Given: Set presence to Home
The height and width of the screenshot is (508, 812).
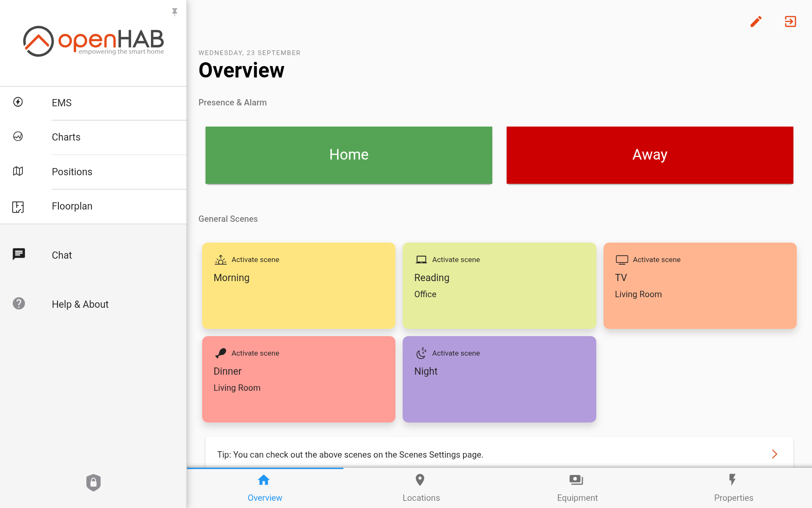Looking at the screenshot, I should pyautogui.click(x=349, y=155).
